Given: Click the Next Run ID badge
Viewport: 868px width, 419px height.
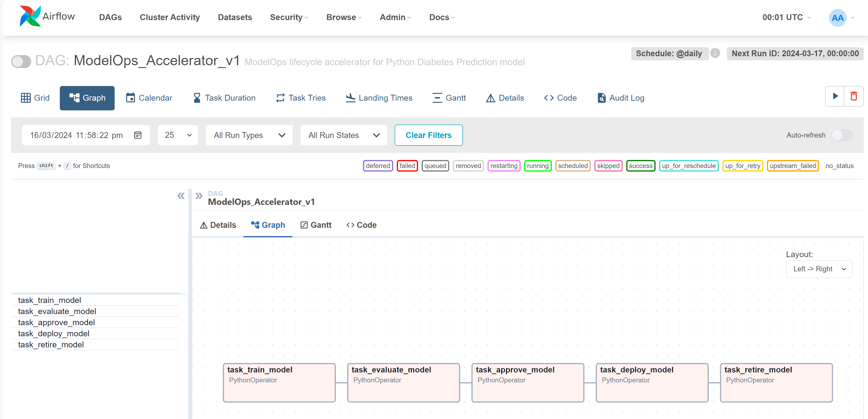Looking at the screenshot, I should [x=795, y=53].
